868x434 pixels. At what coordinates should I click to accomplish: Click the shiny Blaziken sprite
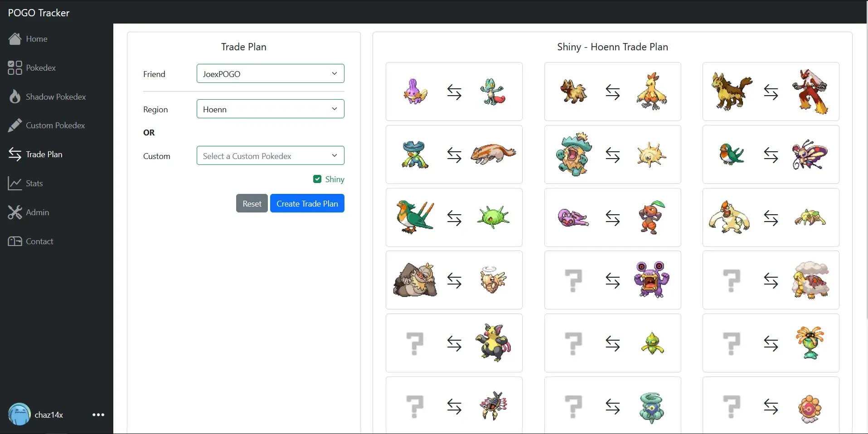point(810,92)
